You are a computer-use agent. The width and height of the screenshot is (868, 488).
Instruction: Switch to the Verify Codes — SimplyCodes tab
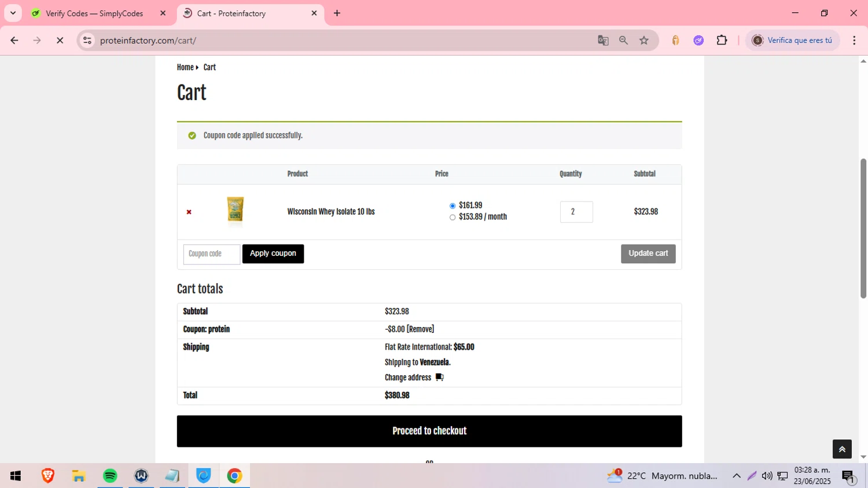pyautogui.click(x=94, y=13)
